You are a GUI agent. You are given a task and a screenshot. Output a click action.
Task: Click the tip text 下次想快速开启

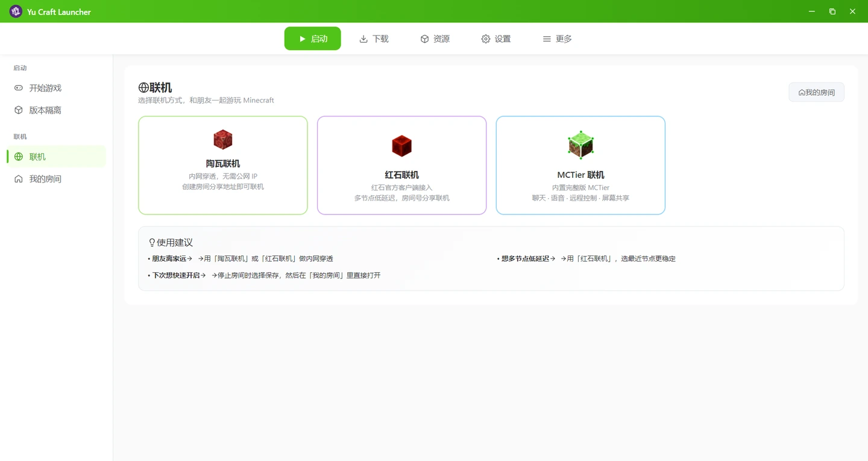pyautogui.click(x=175, y=275)
